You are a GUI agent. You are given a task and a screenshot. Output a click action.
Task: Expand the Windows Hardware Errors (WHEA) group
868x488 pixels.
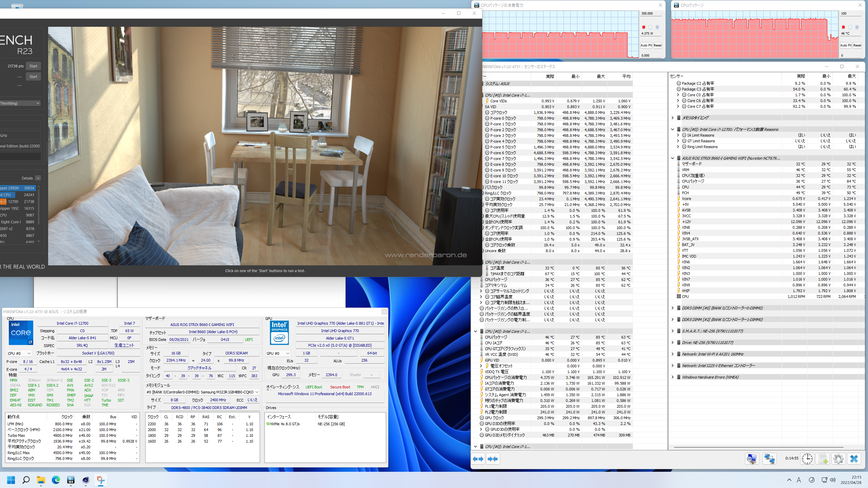coord(673,377)
